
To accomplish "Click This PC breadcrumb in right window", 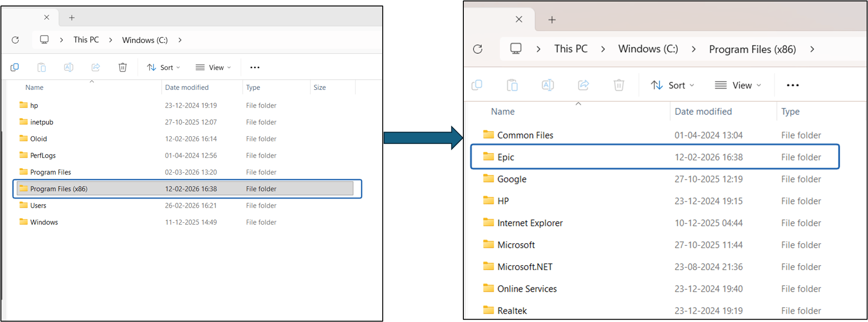I will [x=571, y=49].
